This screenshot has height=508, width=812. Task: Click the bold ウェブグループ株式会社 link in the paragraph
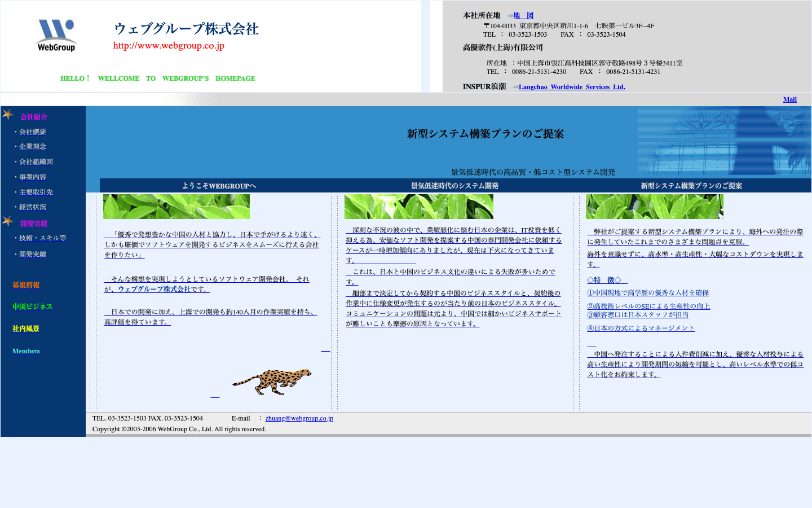tap(154, 289)
